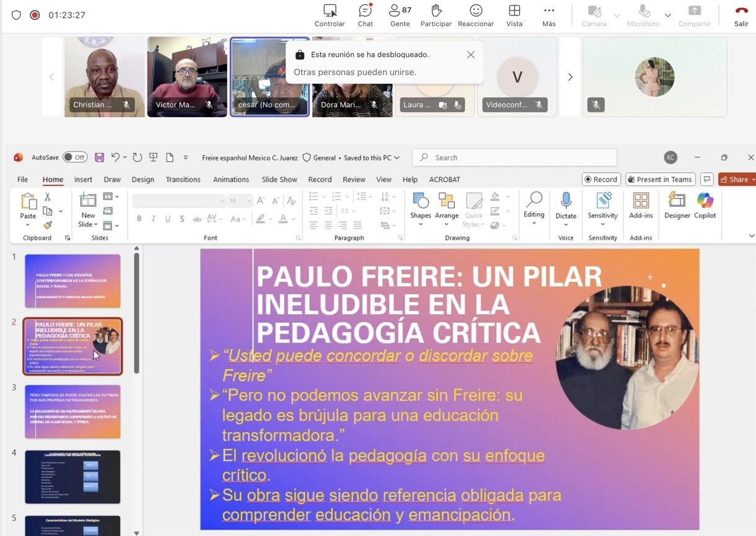
Task: Leave the meeting with Salir button
Action: pyautogui.click(x=741, y=15)
